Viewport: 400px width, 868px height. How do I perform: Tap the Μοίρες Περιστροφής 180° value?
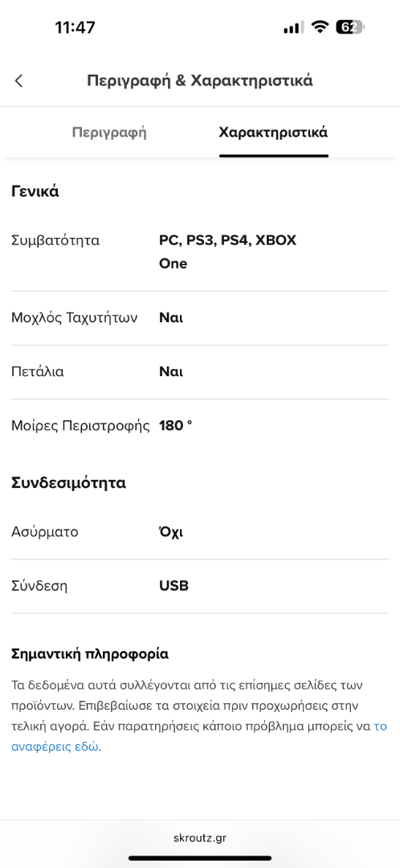point(176,426)
